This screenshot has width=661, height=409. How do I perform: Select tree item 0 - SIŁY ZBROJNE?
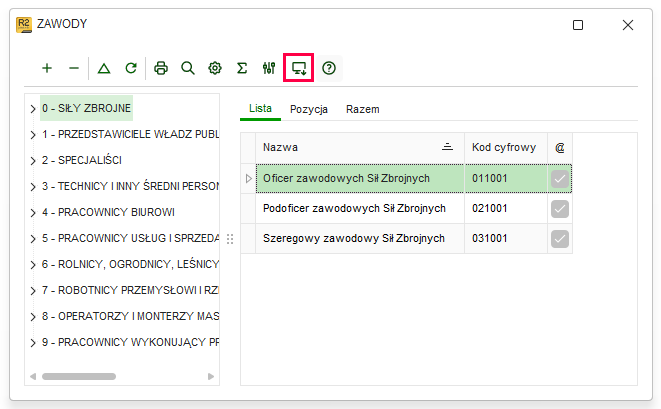tap(86, 108)
